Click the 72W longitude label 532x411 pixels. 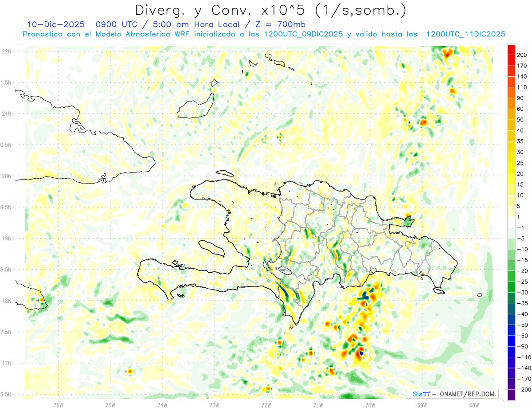coord(266,405)
